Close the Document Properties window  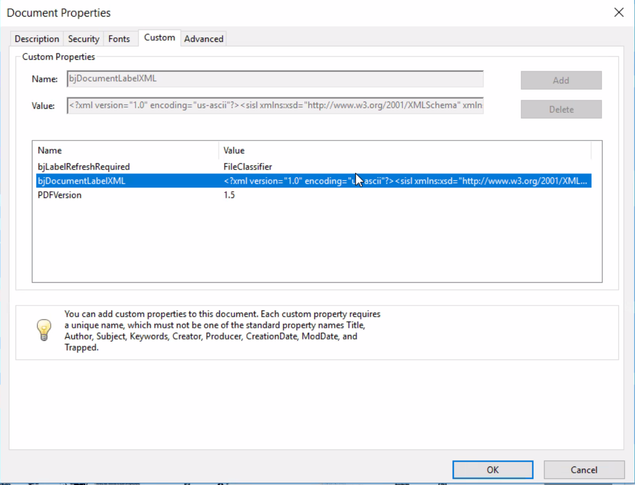point(616,13)
